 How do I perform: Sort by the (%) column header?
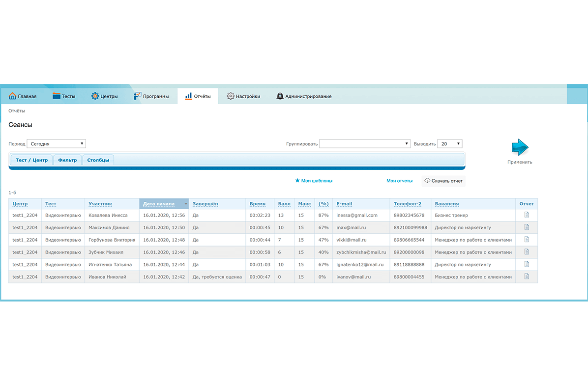coord(323,204)
